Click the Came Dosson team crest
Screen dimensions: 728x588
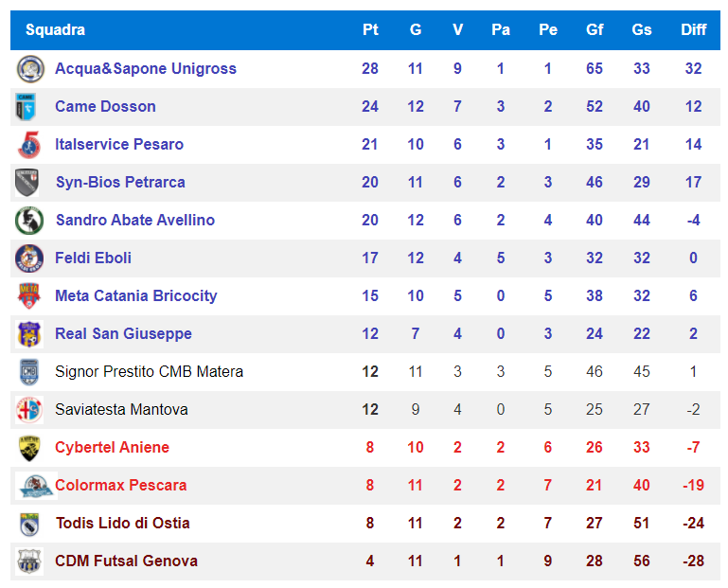pos(26,107)
